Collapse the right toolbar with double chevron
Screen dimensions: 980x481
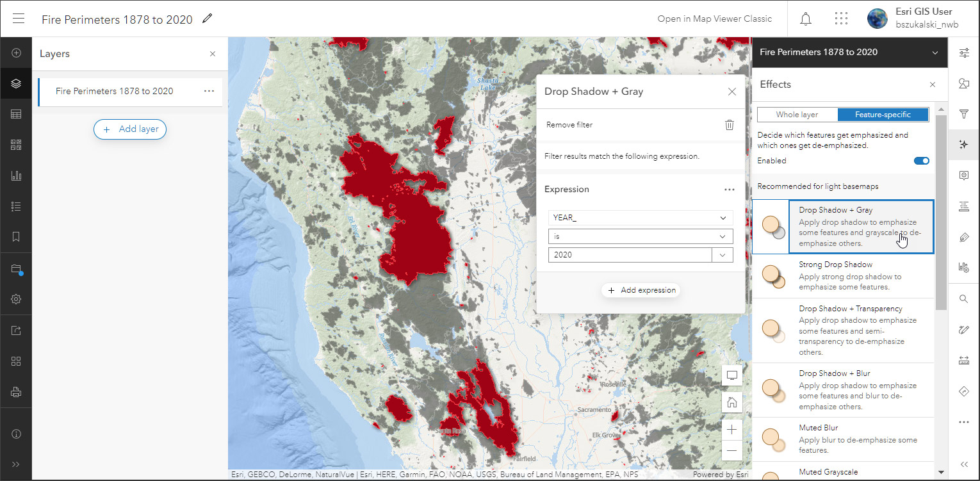pyautogui.click(x=964, y=464)
